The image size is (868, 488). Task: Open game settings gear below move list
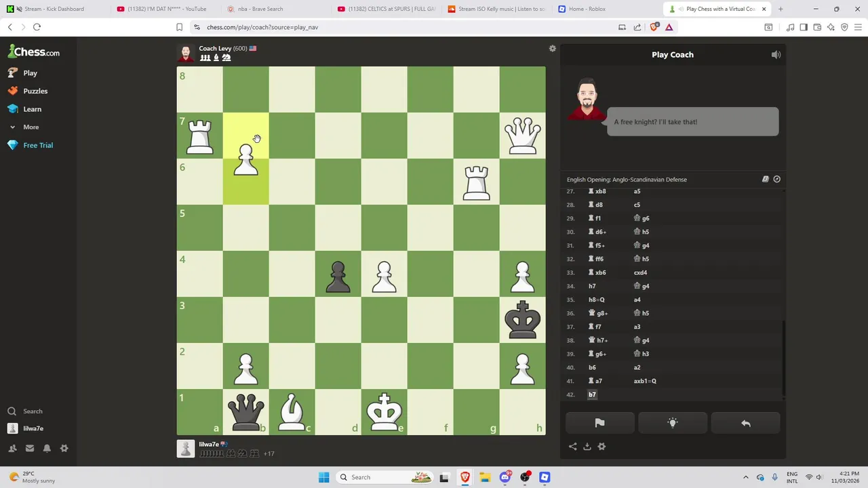pyautogui.click(x=601, y=447)
